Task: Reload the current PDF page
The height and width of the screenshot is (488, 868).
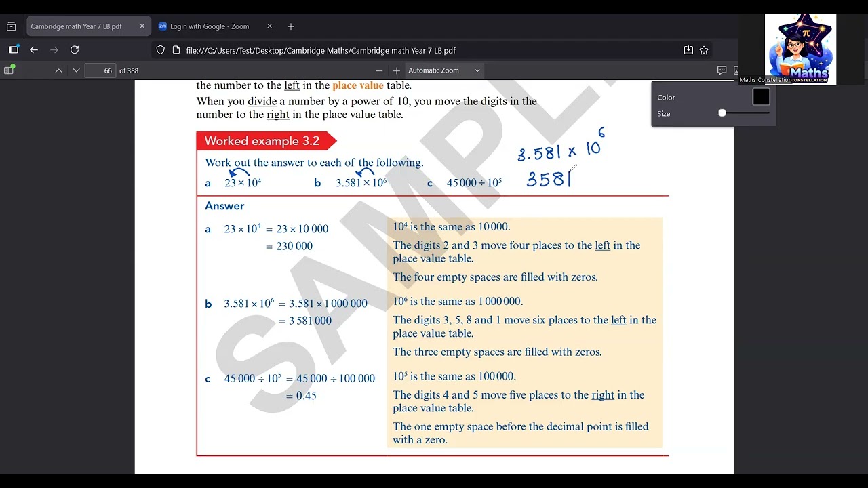Action: (x=75, y=49)
